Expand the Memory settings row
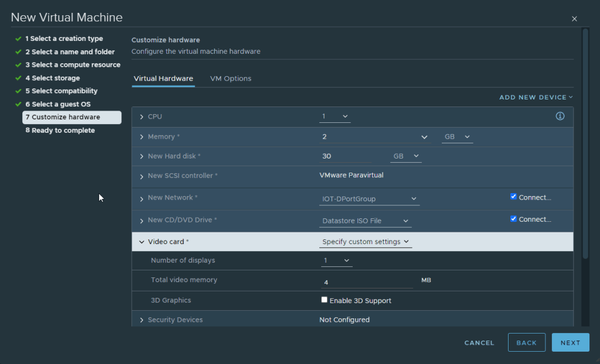Image resolution: width=600 pixels, height=364 pixels. coord(141,137)
